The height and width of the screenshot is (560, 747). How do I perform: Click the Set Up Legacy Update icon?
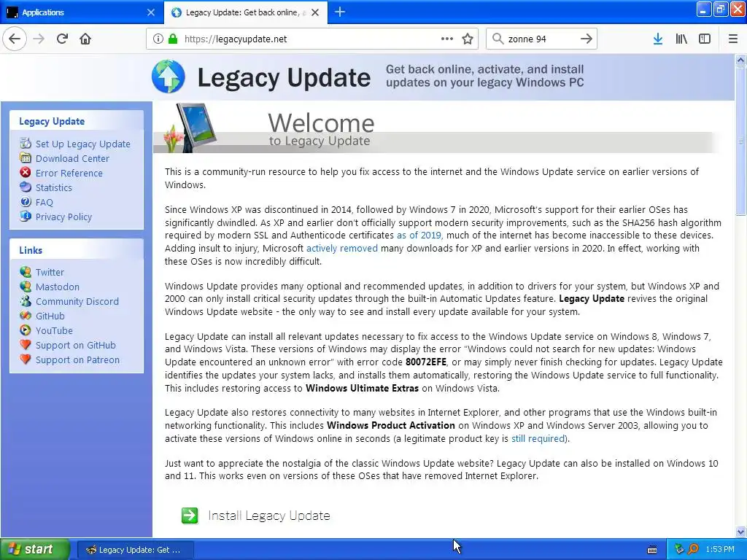pos(26,144)
